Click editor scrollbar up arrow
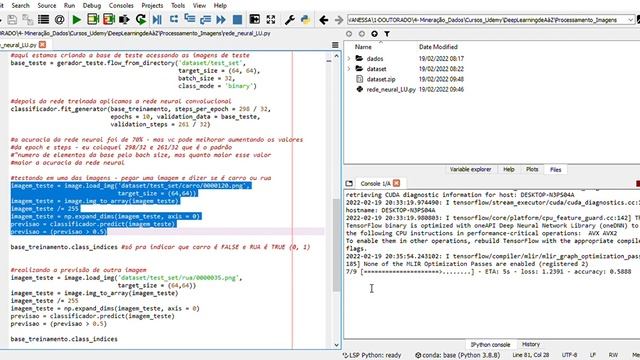This screenshot has height=360, width=640. point(336,56)
